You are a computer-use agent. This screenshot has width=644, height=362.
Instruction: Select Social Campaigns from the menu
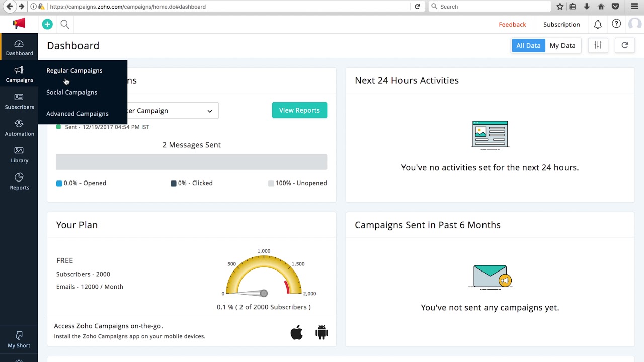pyautogui.click(x=71, y=92)
